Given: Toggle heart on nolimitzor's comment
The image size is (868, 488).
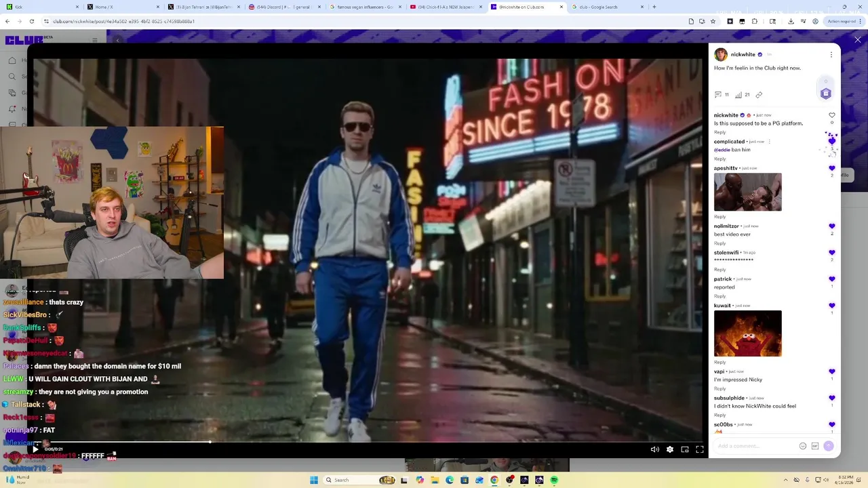Looking at the screenshot, I should click(x=832, y=226).
